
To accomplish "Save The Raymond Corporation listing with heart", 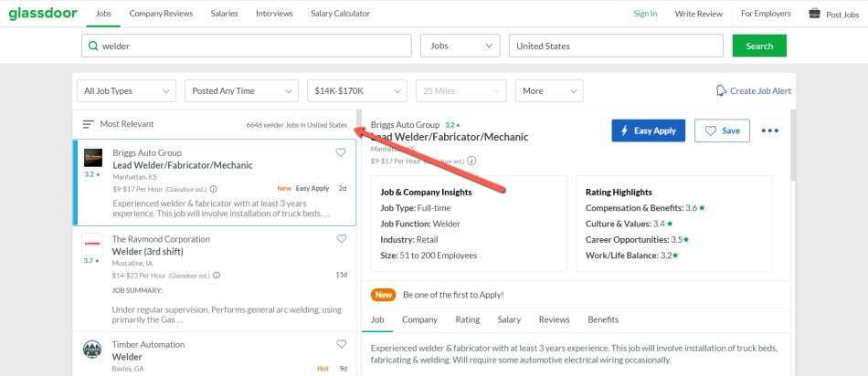I will point(342,239).
